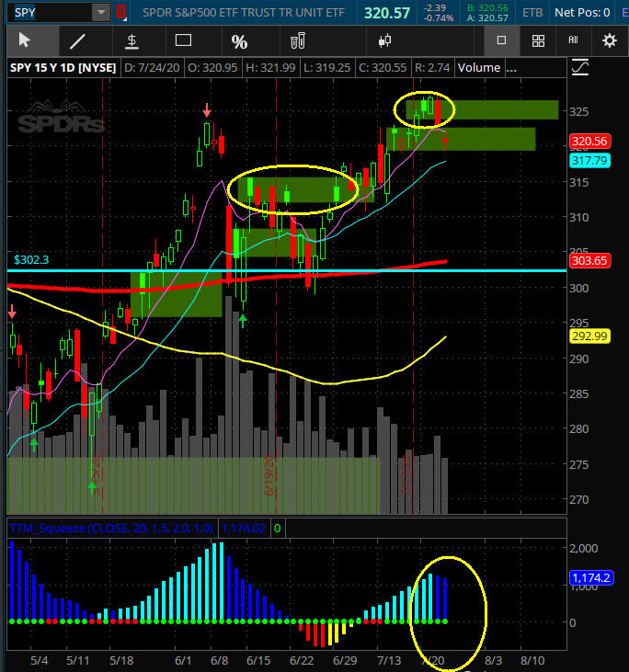Click the All charts toolbar icon
Image resolution: width=629 pixels, height=672 pixels.
[573, 40]
